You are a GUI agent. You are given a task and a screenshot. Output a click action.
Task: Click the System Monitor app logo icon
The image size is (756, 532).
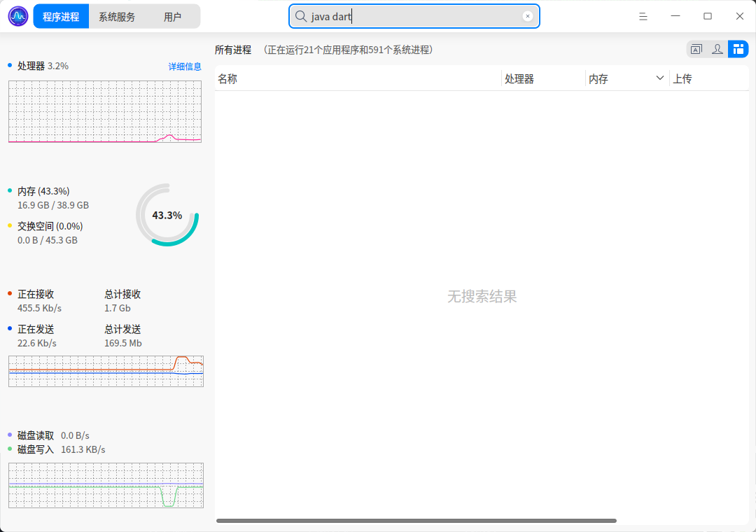[x=18, y=16]
